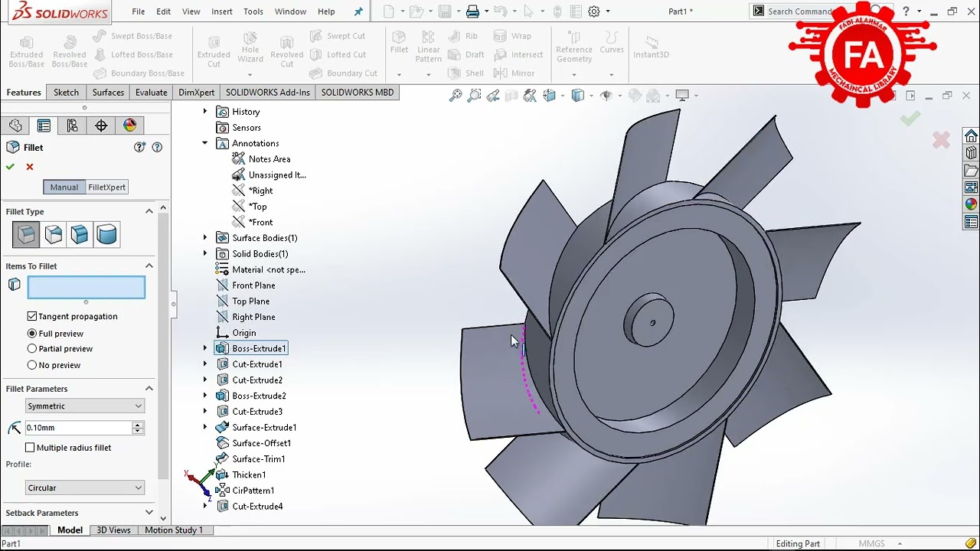Open the Display Style icon
The width and height of the screenshot is (980, 551).
(578, 96)
